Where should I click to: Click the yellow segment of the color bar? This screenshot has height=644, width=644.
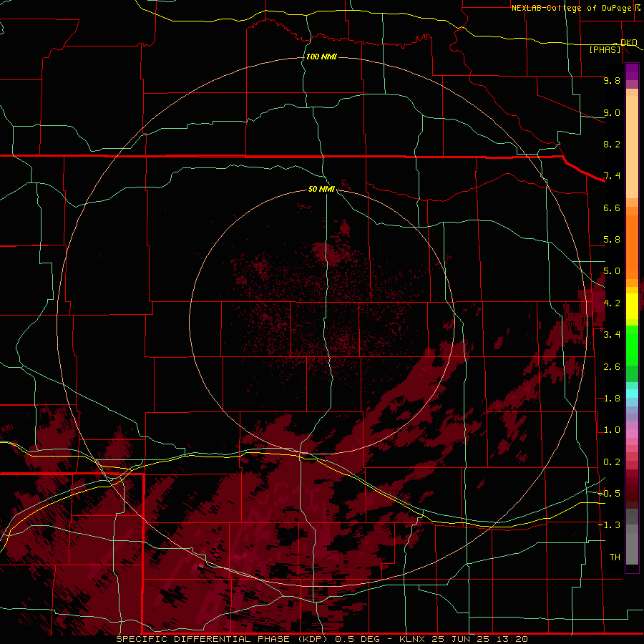pos(632,306)
